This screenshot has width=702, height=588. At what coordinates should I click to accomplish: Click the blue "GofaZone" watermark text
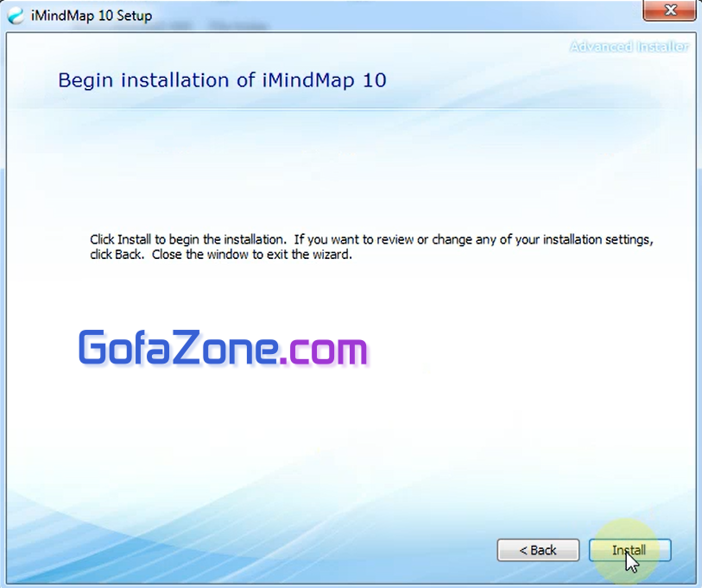point(179,349)
